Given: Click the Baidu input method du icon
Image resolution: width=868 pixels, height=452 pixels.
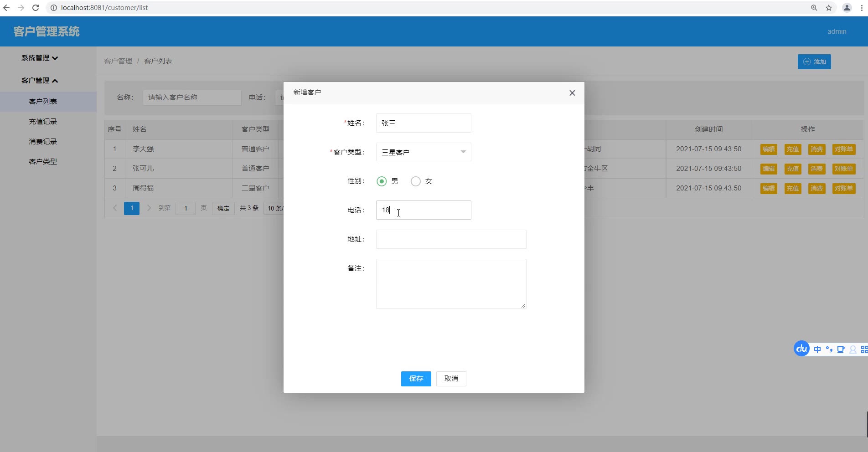Looking at the screenshot, I should coord(801,349).
